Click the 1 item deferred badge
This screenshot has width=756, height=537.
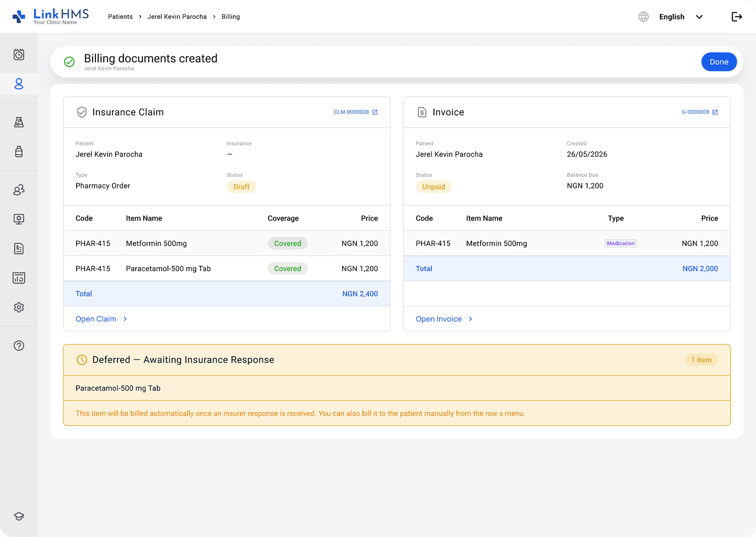[701, 360]
